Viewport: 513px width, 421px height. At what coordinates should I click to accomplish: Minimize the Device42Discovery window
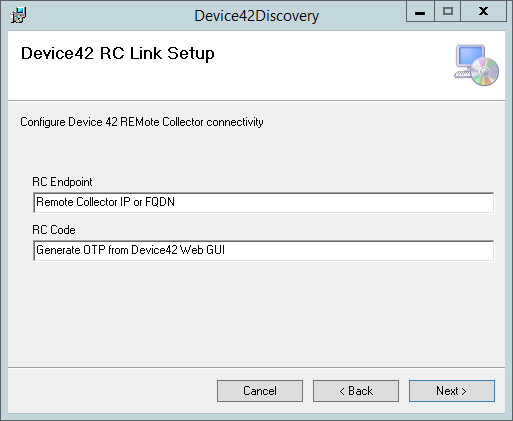pos(420,12)
